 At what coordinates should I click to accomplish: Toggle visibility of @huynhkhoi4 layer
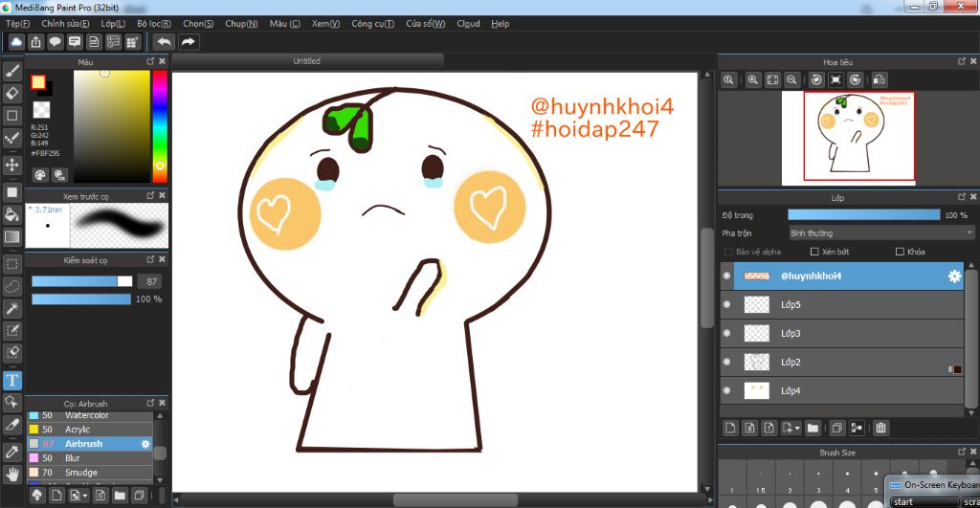727,276
